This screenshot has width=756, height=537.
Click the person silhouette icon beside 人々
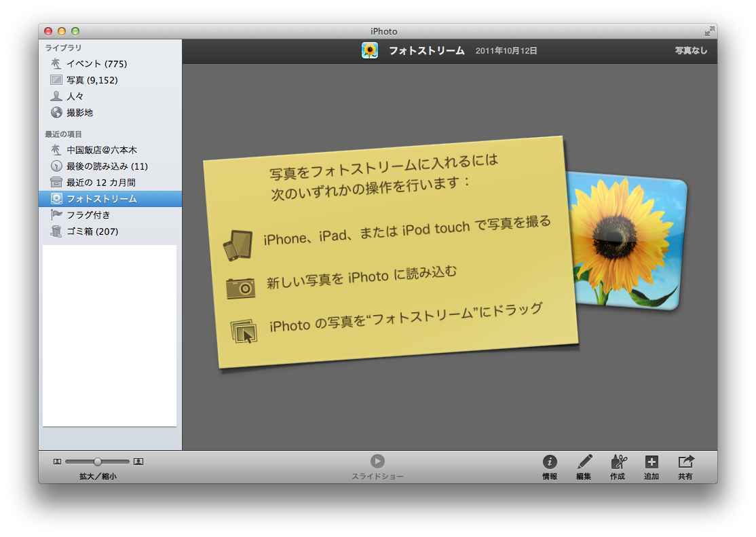(56, 96)
